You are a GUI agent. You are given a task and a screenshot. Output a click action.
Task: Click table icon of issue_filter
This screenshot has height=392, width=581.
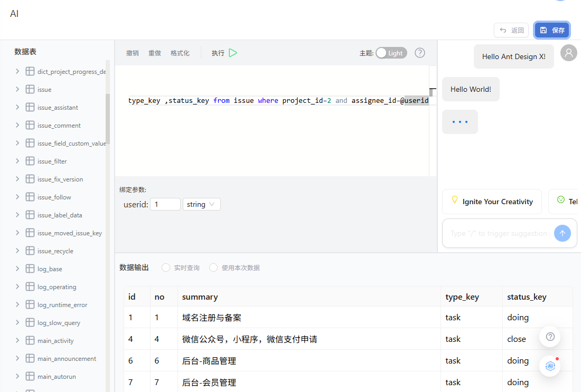tap(30, 161)
